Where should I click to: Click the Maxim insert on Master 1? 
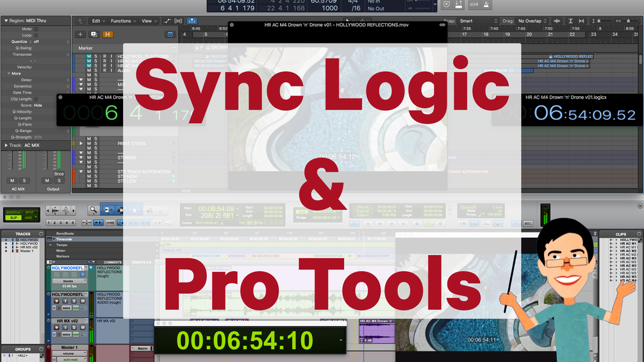coord(142,349)
